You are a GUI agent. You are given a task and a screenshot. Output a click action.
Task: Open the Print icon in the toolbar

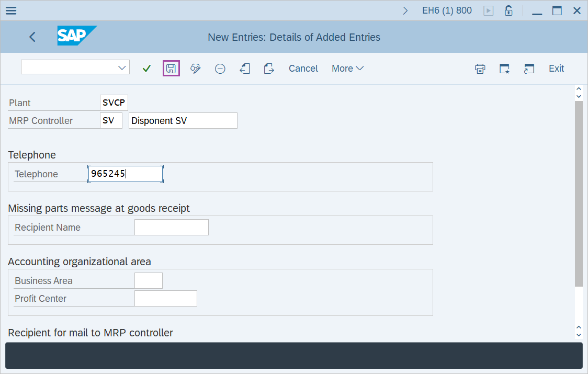pos(480,68)
